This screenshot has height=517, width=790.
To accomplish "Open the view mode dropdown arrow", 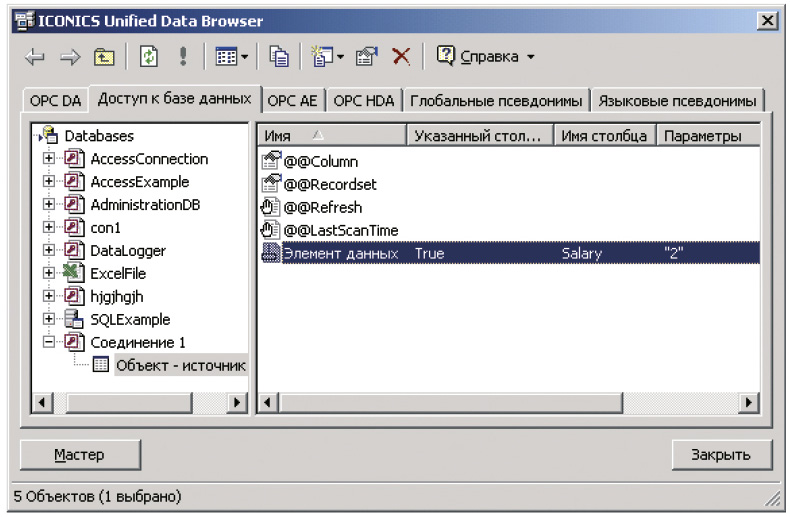I will pyautogui.click(x=244, y=57).
